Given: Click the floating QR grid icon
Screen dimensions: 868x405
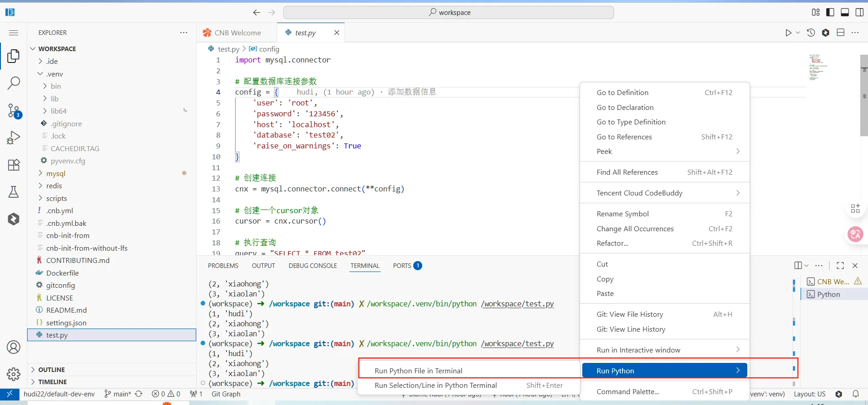Looking at the screenshot, I should 855,208.
